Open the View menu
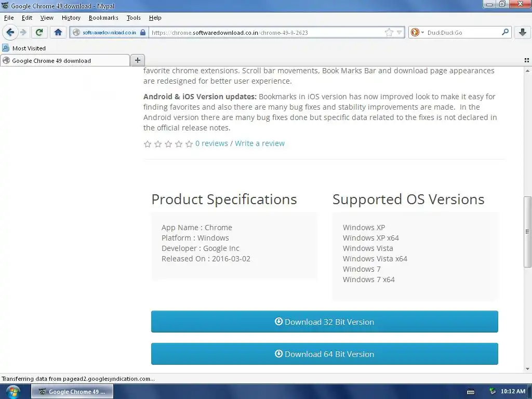The width and height of the screenshot is (532, 399). pyautogui.click(x=47, y=18)
